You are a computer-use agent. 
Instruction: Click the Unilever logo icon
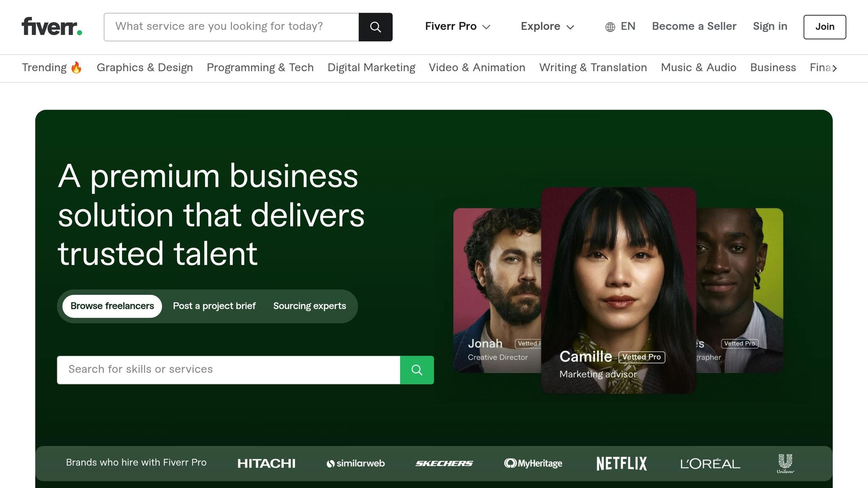tap(785, 463)
